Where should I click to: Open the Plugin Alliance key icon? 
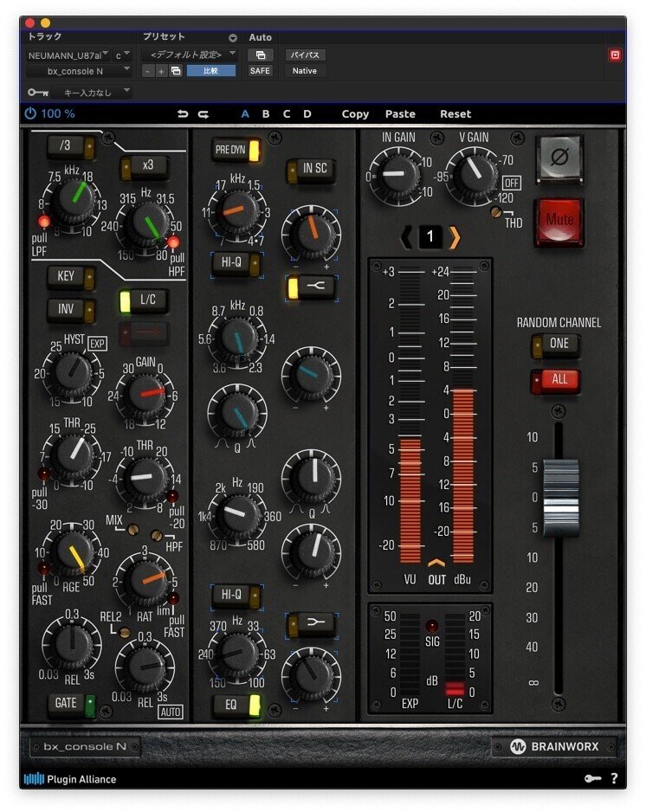tap(592, 778)
